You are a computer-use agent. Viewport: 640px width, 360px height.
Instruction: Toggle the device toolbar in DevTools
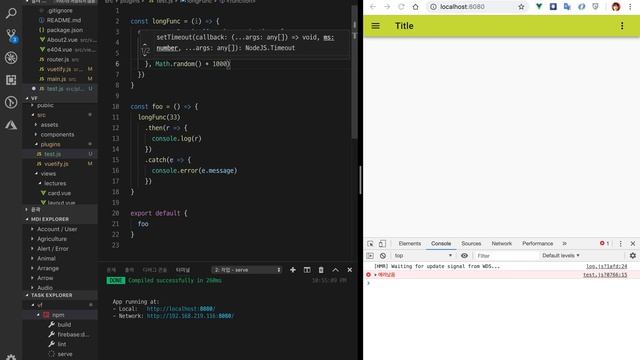(x=382, y=244)
